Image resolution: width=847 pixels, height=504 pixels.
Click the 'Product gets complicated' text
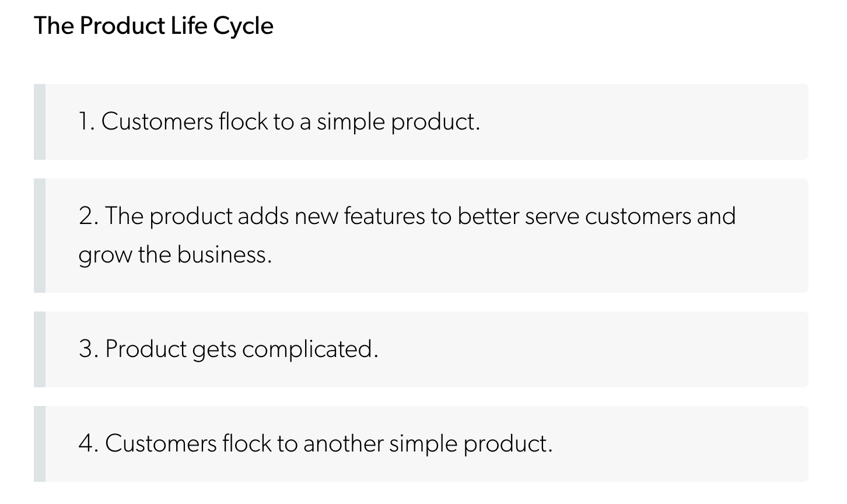point(241,349)
